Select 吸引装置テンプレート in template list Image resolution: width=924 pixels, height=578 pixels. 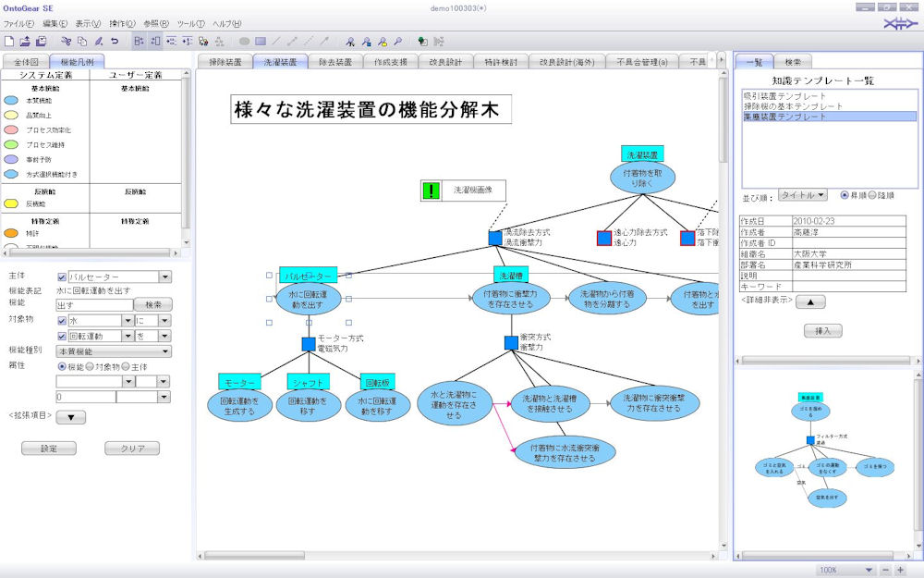pos(784,96)
